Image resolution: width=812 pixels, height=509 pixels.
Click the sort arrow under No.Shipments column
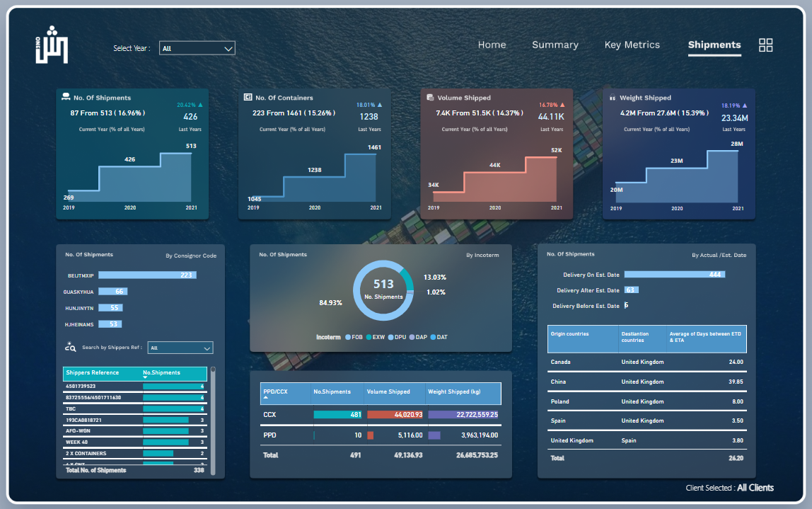click(x=145, y=377)
